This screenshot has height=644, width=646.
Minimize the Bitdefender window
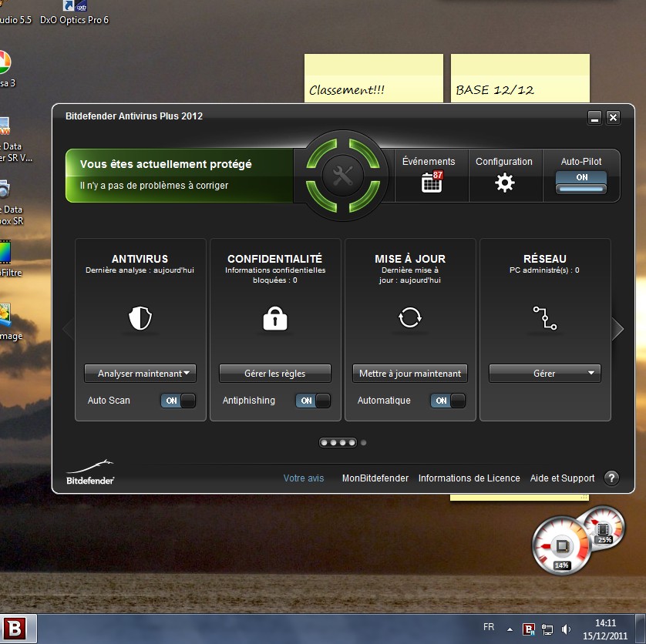pos(594,118)
